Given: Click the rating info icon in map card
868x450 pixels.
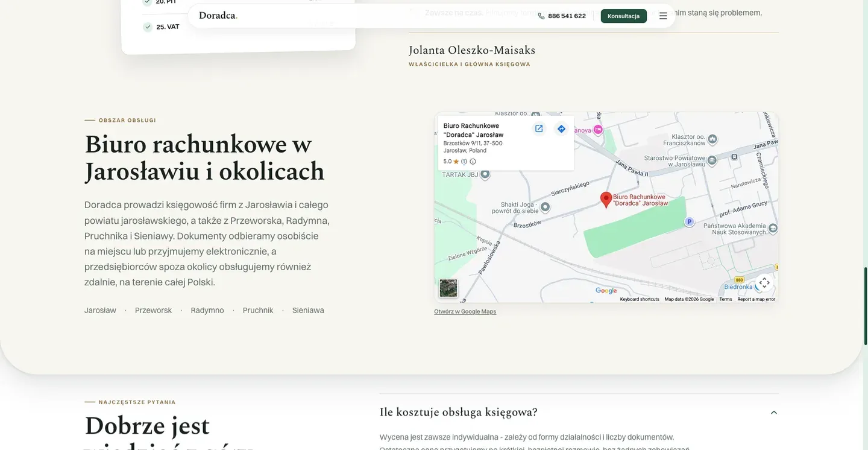Looking at the screenshot, I should (473, 162).
